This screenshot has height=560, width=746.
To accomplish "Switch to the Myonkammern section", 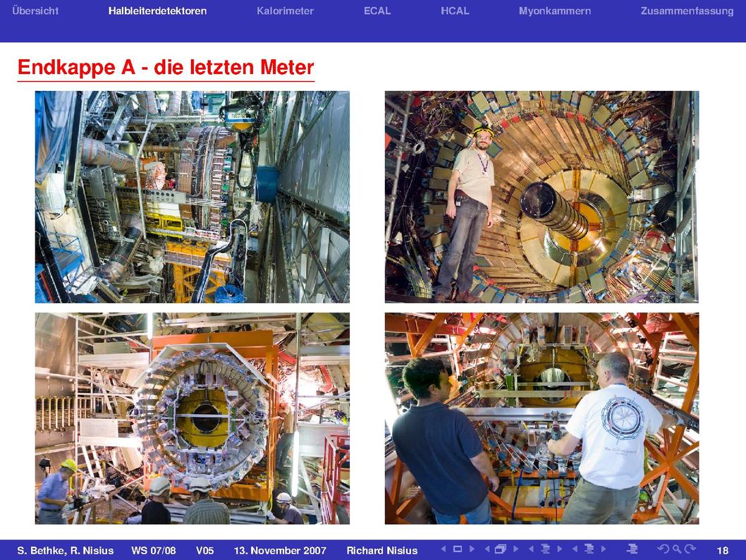I will tap(555, 11).
